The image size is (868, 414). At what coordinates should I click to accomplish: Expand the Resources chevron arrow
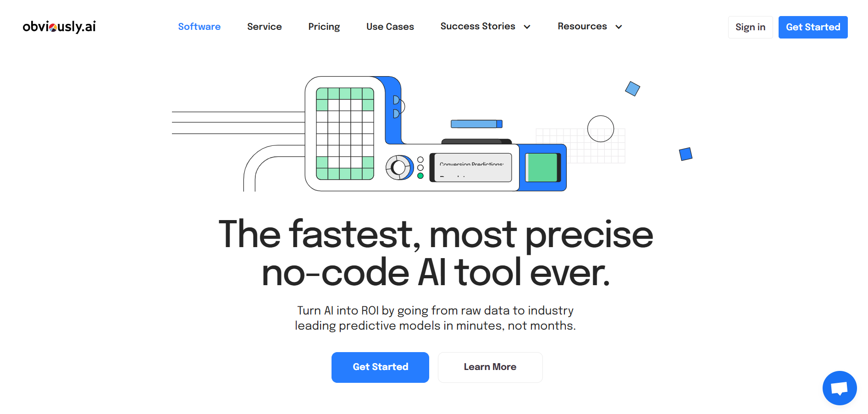[619, 27]
